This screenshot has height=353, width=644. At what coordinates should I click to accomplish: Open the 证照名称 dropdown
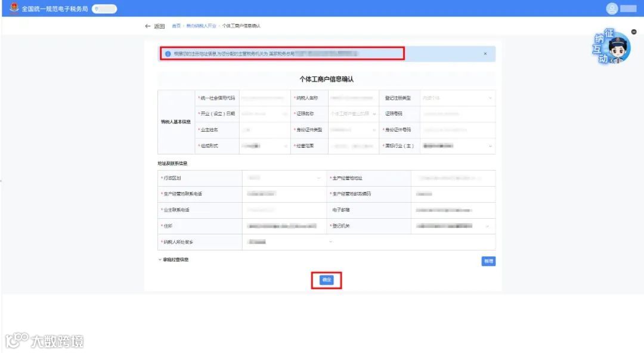(x=354, y=114)
